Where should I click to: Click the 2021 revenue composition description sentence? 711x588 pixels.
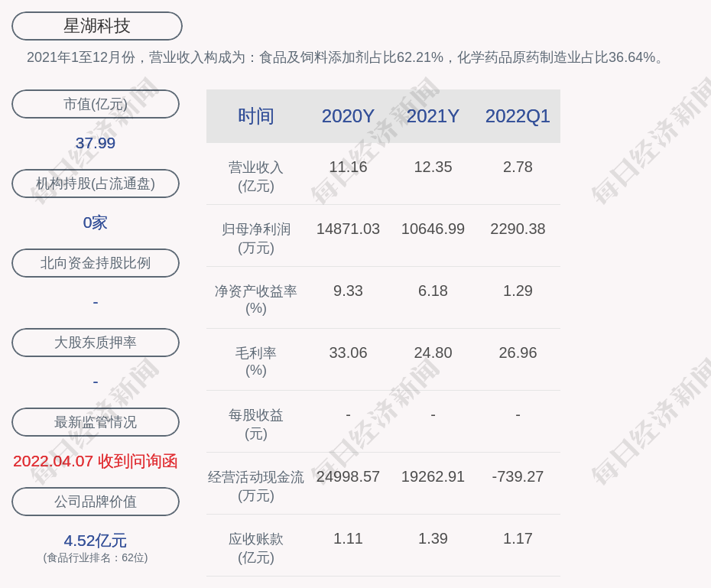point(346,57)
